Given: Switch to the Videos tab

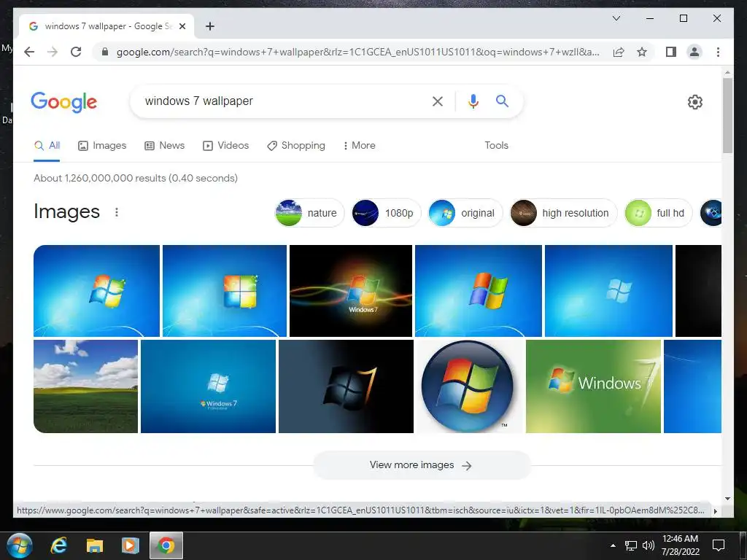Looking at the screenshot, I should coord(226,146).
